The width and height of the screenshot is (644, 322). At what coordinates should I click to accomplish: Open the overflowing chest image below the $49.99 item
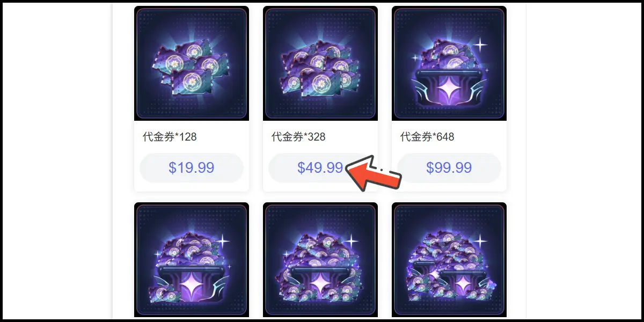pyautogui.click(x=320, y=260)
